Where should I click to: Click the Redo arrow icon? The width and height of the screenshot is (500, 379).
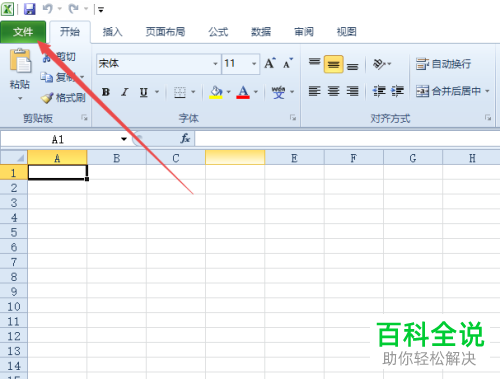(x=73, y=9)
